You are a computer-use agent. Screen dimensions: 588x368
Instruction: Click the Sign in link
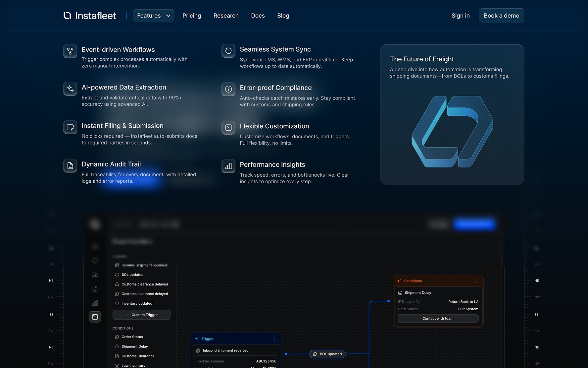coord(461,16)
